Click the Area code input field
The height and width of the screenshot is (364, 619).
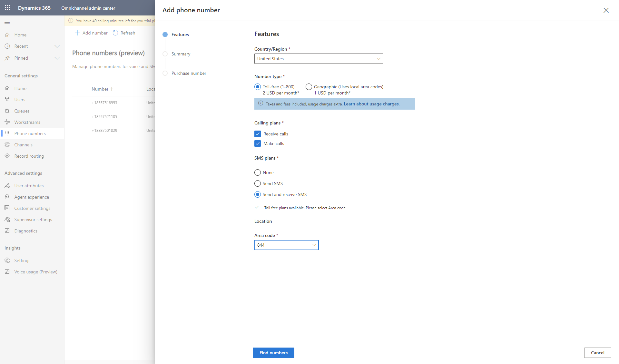[286, 245]
